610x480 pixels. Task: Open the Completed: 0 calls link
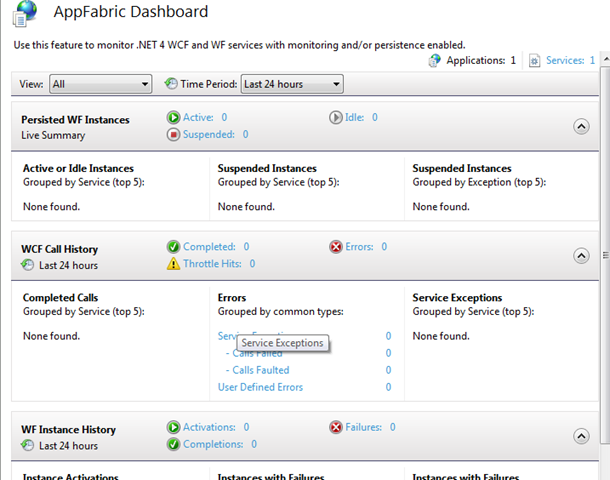pyautogui.click(x=216, y=247)
